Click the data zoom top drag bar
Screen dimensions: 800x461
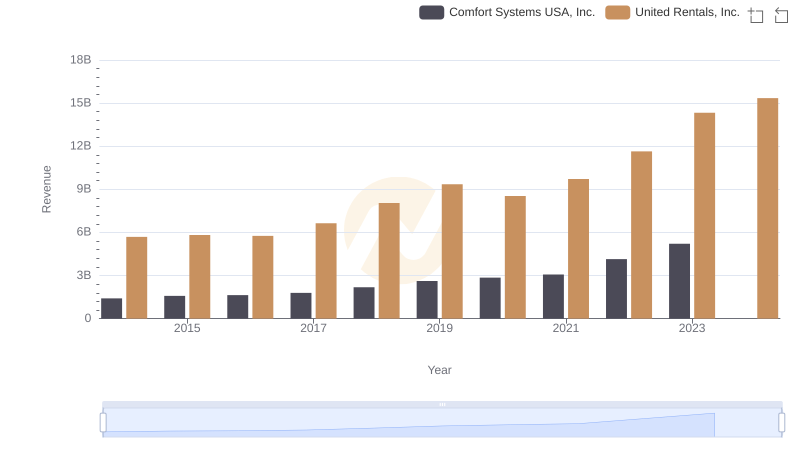pyautogui.click(x=442, y=404)
